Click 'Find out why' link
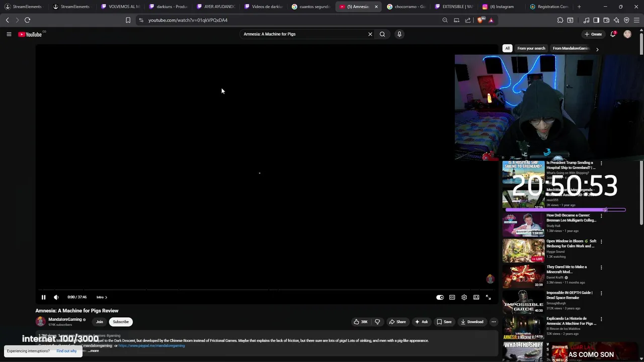The width and height of the screenshot is (644, 362). click(66, 351)
